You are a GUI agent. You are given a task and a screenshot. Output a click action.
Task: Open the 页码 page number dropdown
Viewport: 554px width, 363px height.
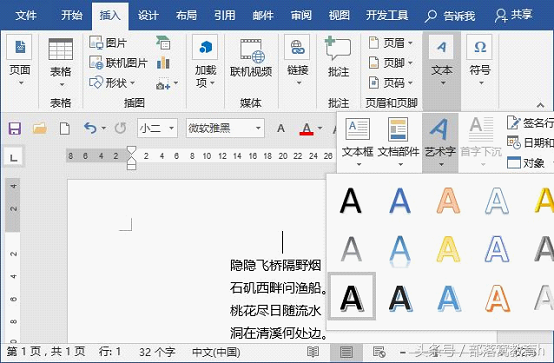tap(390, 83)
